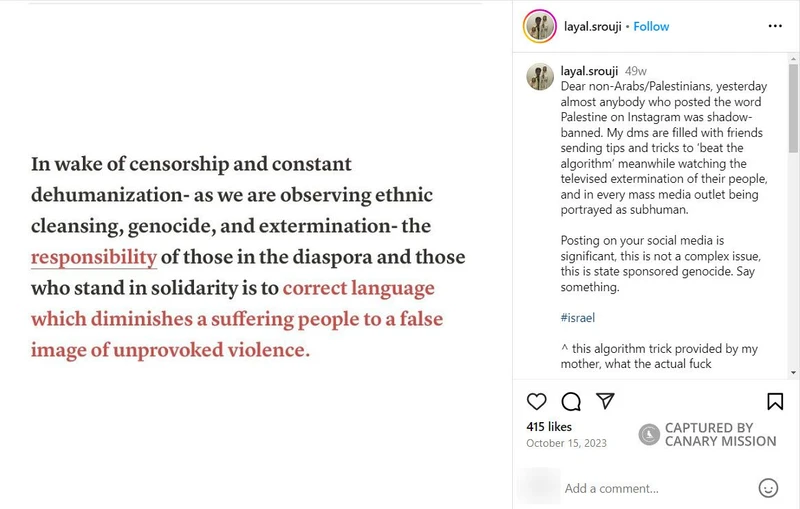The height and width of the screenshot is (509, 800).
Task: Open the #israel hashtag link
Action: (580, 317)
